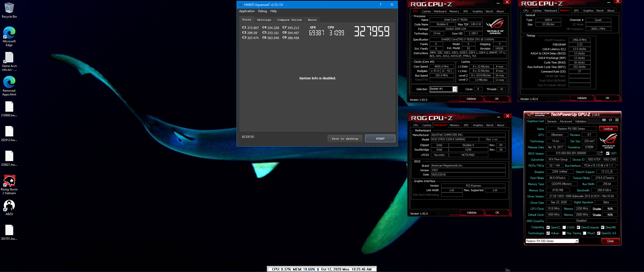
Task: Toggle the DirectML checkbox
Action: tap(602, 227)
